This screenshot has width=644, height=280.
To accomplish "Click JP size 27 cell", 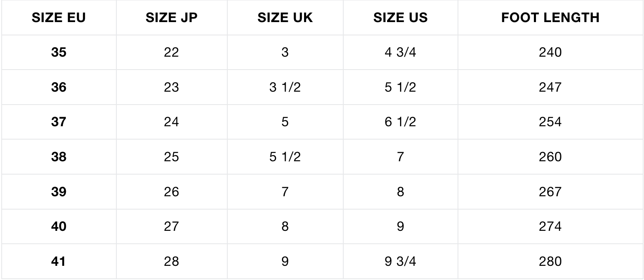I will (x=171, y=227).
